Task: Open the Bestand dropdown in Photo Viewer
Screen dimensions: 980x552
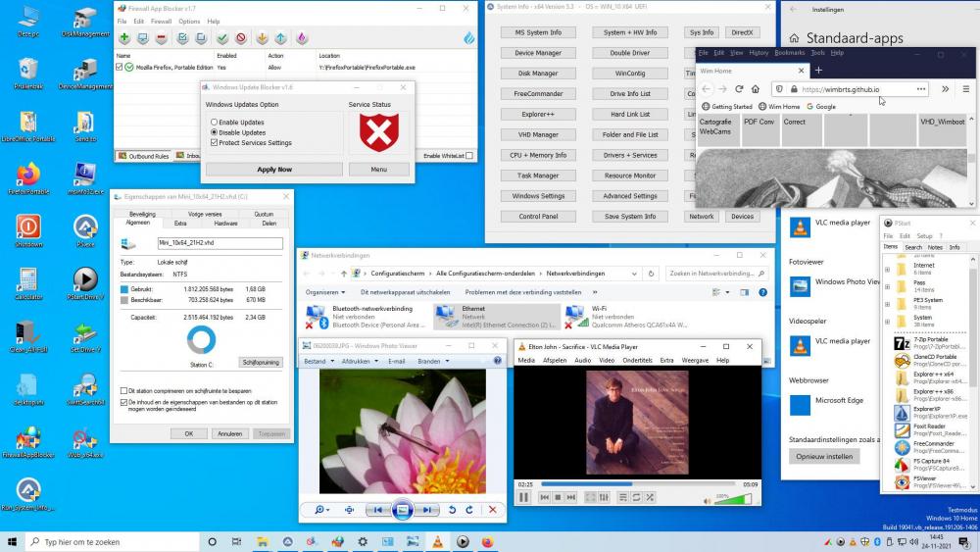Action: pyautogui.click(x=318, y=361)
